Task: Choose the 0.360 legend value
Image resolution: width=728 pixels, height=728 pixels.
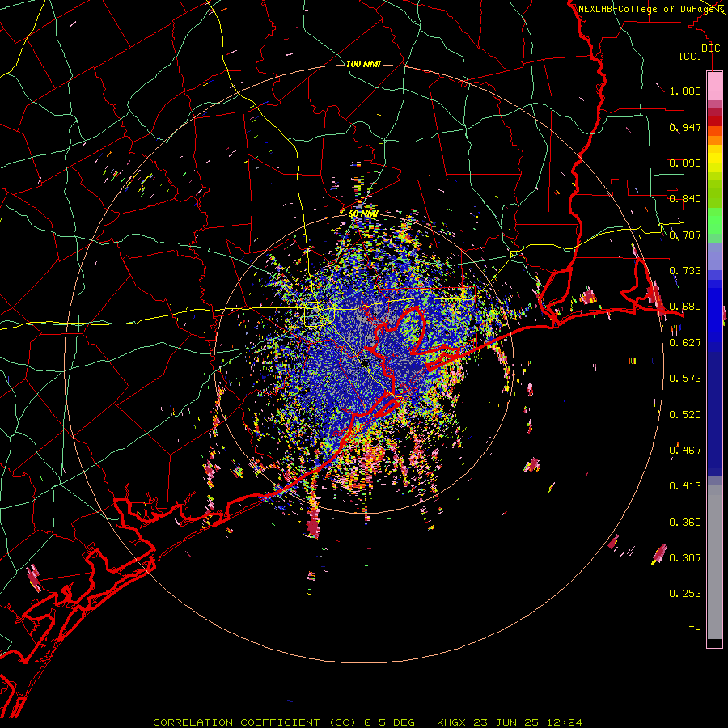Action: 685,523
